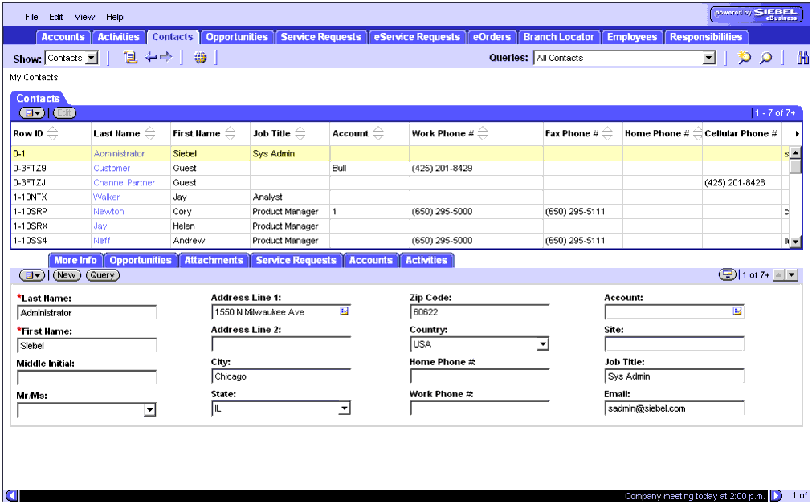Go forward with the right arrow icon

pos(165,57)
